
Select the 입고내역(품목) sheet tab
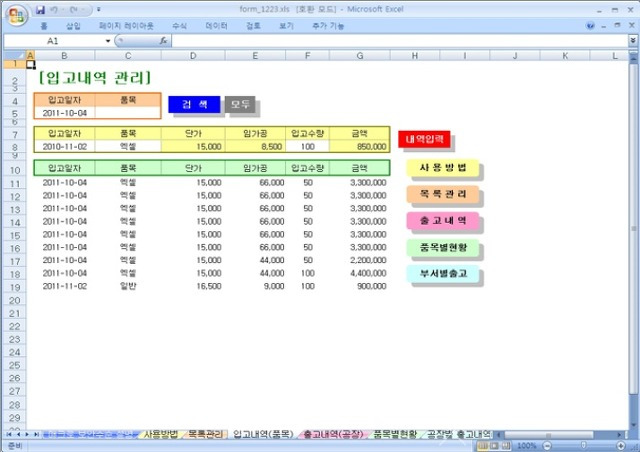[263, 434]
